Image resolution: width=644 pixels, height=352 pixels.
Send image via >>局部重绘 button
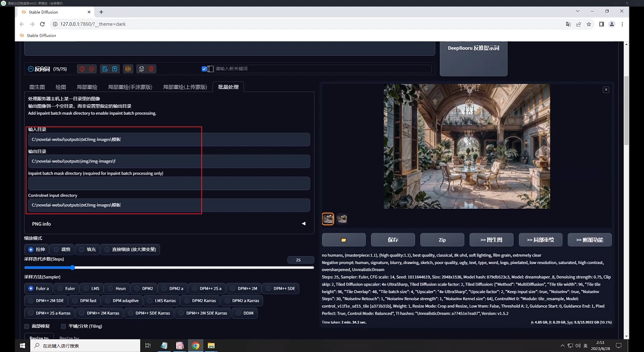pos(540,240)
